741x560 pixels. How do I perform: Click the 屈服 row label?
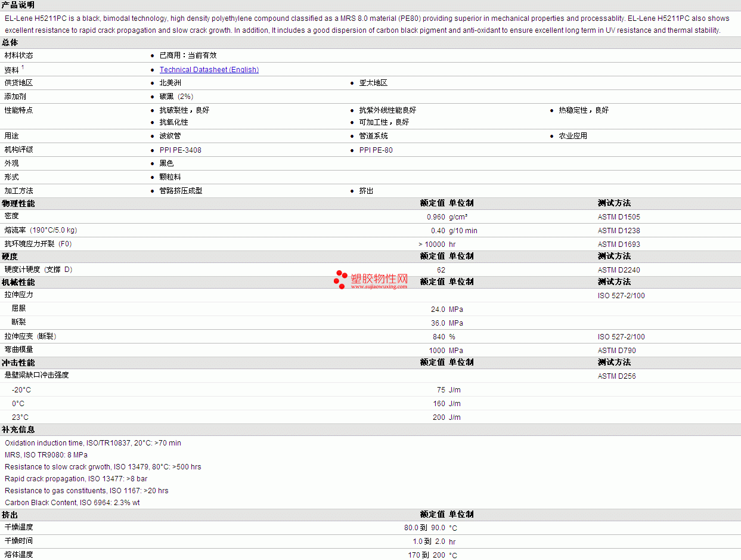(x=19, y=308)
